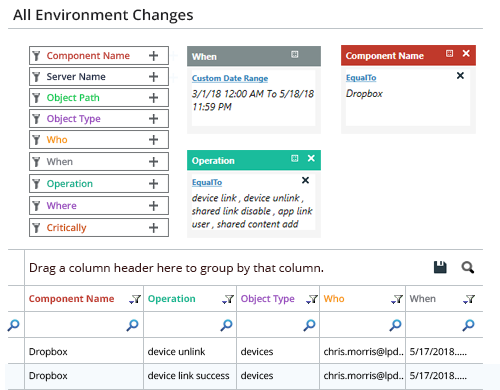Open the Component Name column filter dropdown
Image resolution: width=500 pixels, height=390 pixels.
135,299
